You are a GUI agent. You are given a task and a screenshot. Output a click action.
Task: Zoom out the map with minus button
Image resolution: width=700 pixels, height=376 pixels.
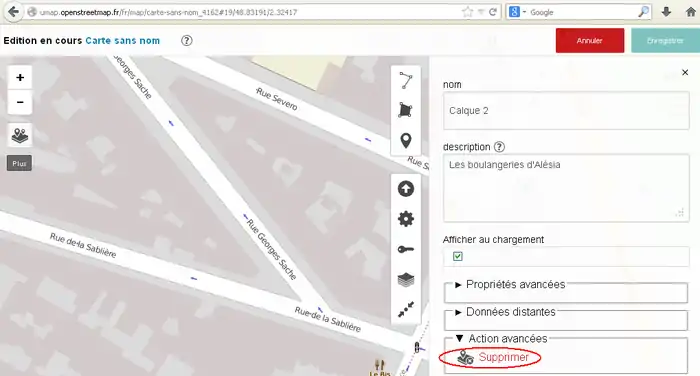coord(20,102)
